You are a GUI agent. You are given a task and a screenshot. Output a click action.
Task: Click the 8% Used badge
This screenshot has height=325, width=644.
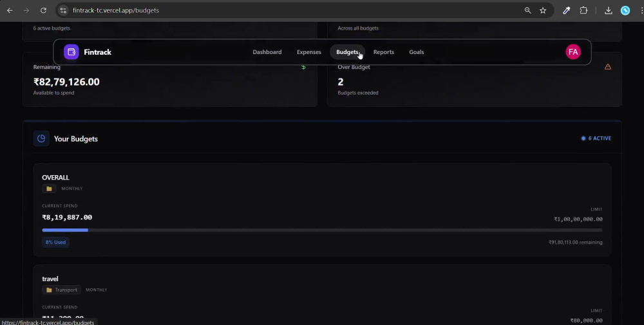point(55,242)
